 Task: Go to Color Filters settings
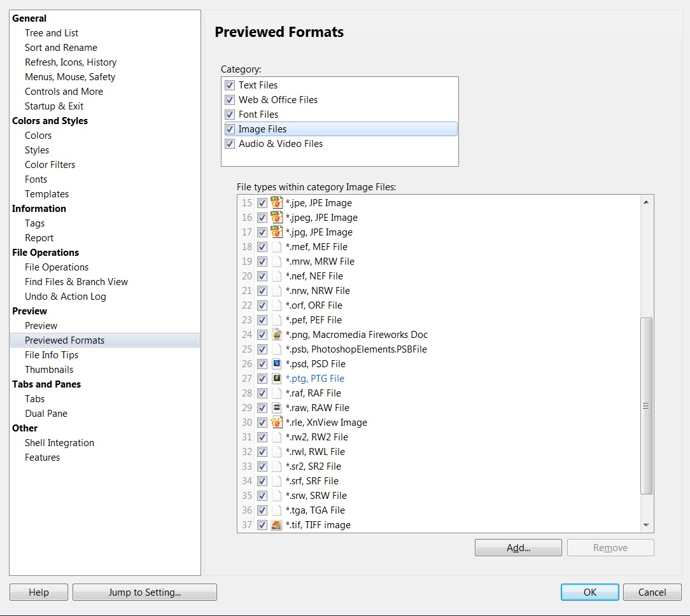[x=50, y=165]
